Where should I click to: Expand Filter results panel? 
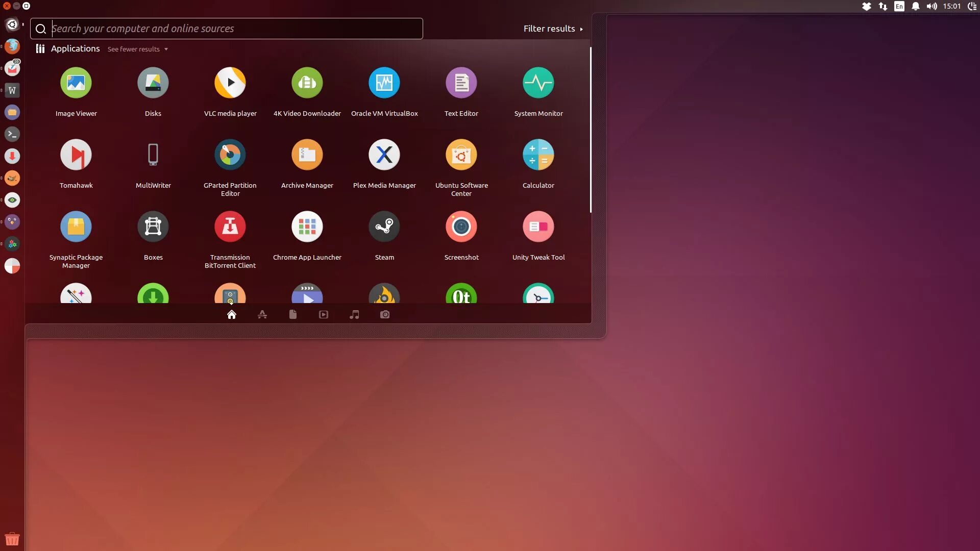[553, 29]
